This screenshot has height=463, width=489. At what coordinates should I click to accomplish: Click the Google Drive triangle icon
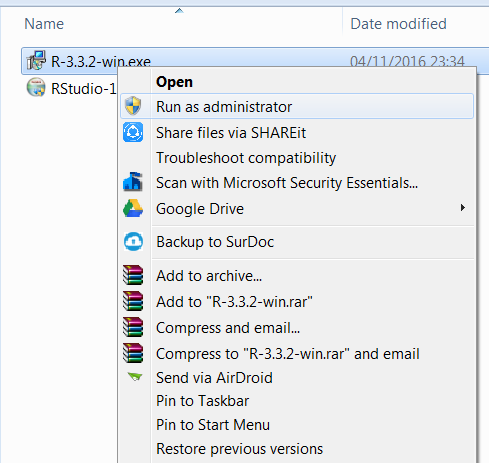(133, 208)
